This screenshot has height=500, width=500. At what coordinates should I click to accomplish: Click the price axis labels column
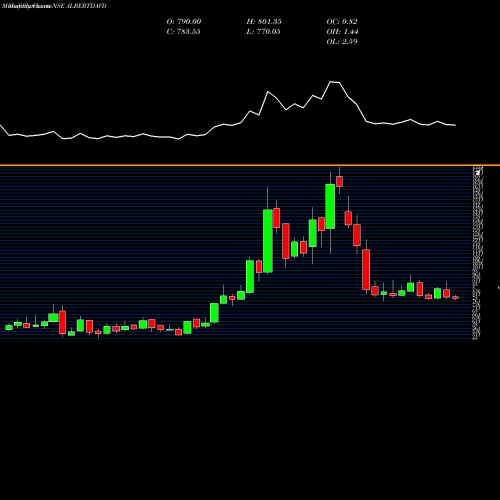[478, 253]
